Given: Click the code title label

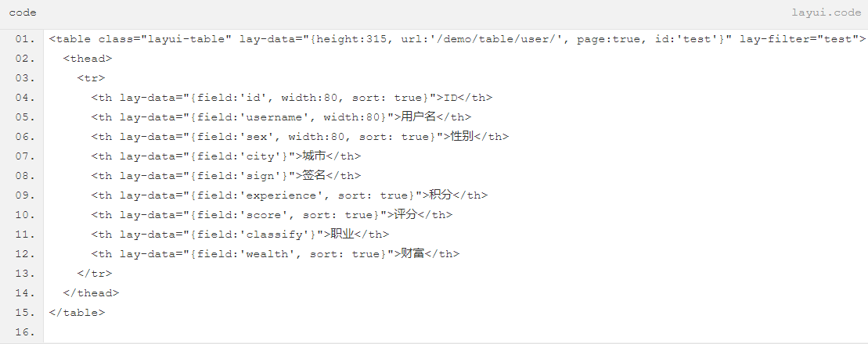Looking at the screenshot, I should pyautogui.click(x=23, y=13).
